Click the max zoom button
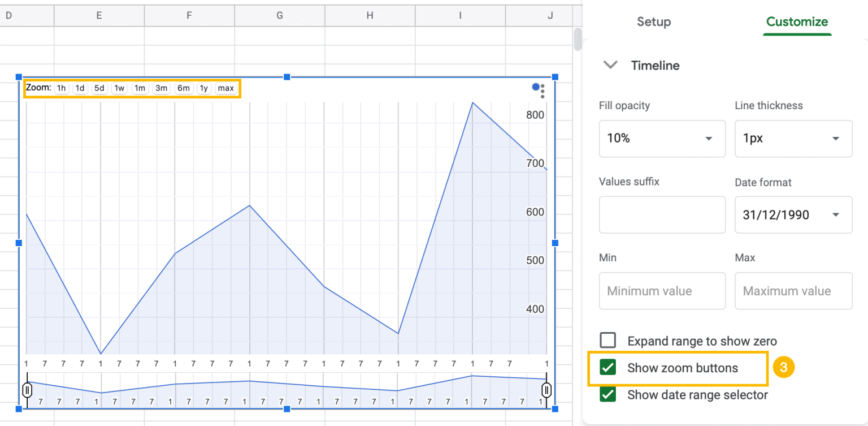Screen dimensions: 868x426 point(225,88)
